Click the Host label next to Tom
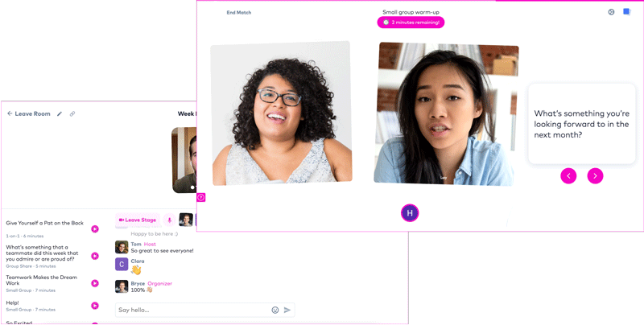 (x=150, y=245)
